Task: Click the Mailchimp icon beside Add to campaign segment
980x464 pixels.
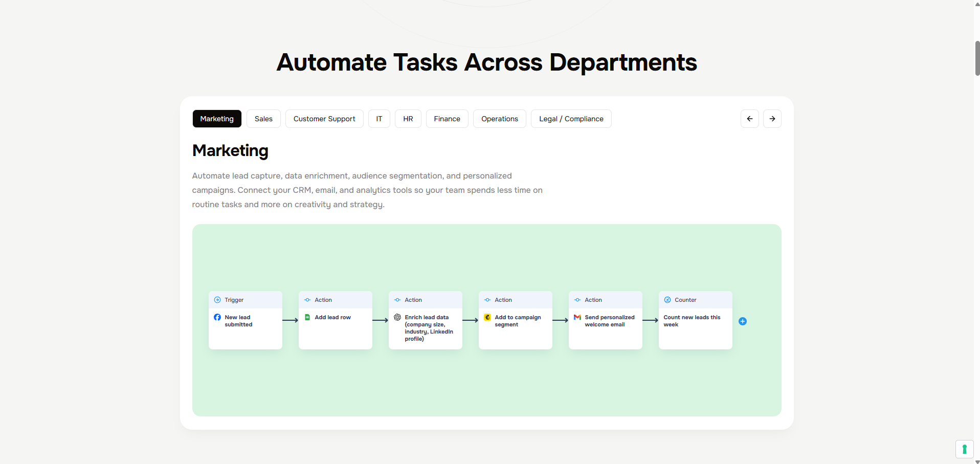Action: [487, 317]
